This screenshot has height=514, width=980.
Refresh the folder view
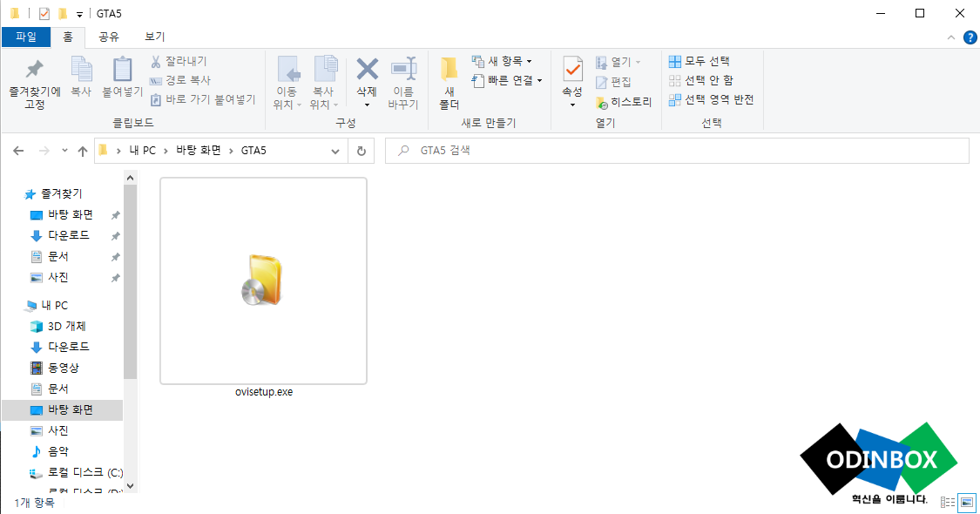362,151
